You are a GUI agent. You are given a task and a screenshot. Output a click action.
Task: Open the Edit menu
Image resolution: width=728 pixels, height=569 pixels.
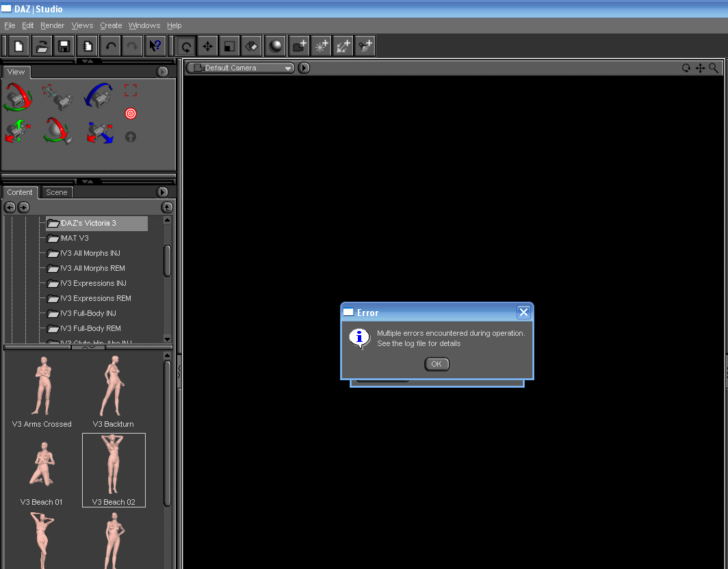coord(28,25)
